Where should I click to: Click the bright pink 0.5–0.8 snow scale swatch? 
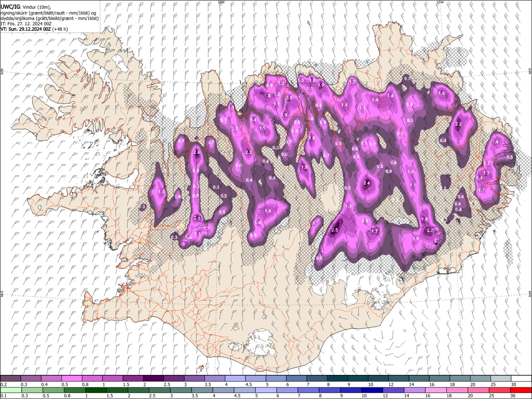(72, 379)
